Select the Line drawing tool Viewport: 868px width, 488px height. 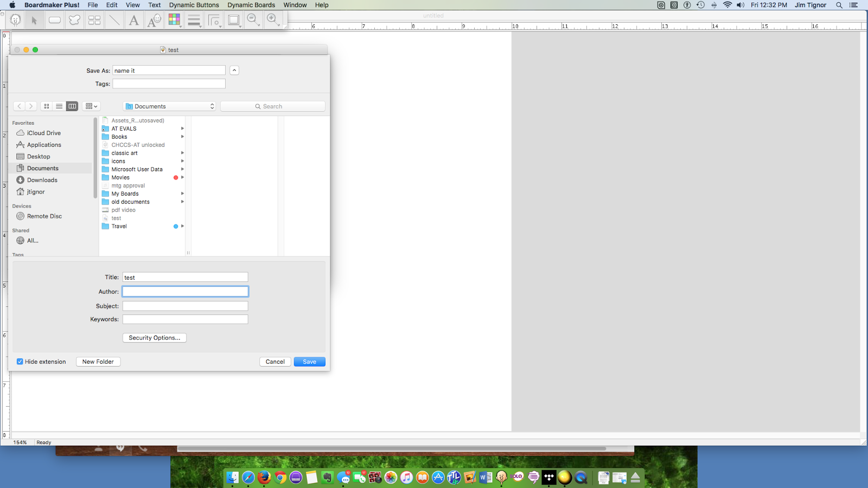coord(113,20)
